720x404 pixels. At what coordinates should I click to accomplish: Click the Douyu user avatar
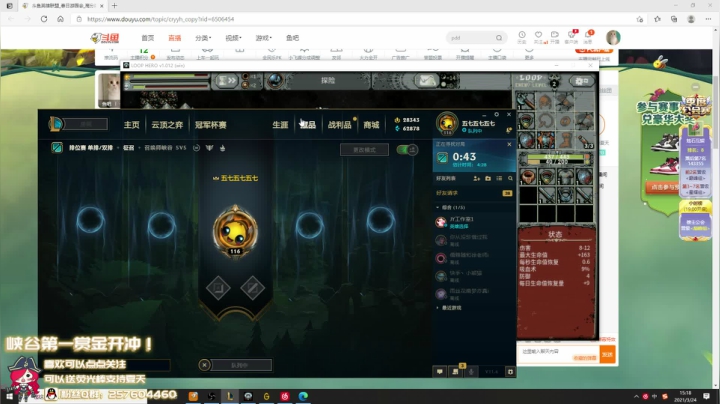click(x=613, y=37)
